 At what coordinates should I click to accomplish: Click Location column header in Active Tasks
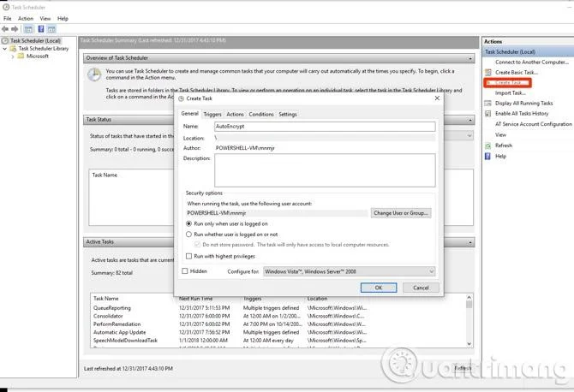pos(317,299)
